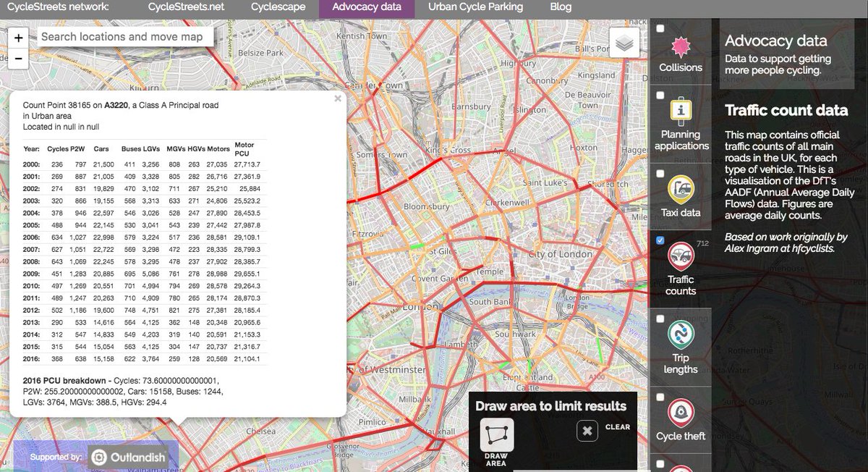Click the Taxi data layer icon
The image size is (868, 472).
680,190
